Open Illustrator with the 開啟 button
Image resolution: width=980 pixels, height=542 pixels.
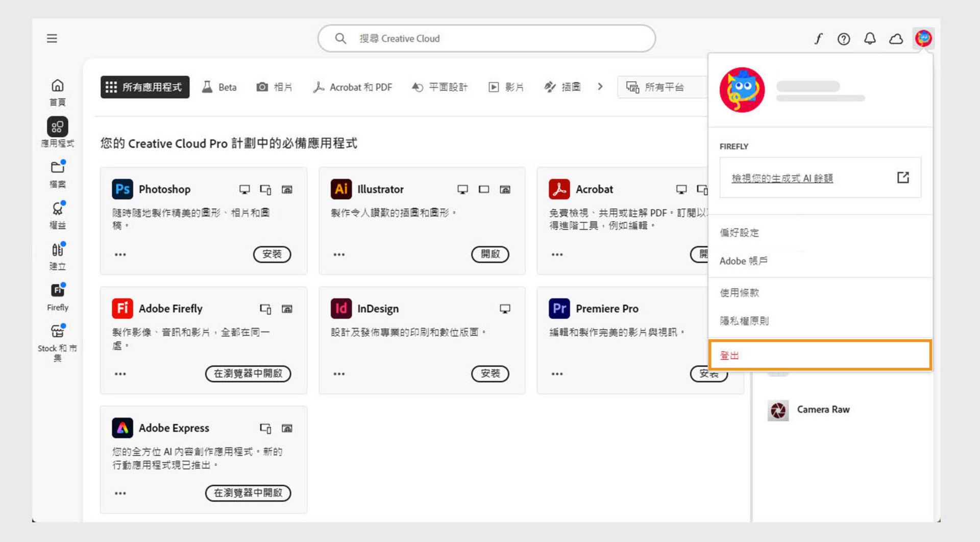[x=490, y=254]
